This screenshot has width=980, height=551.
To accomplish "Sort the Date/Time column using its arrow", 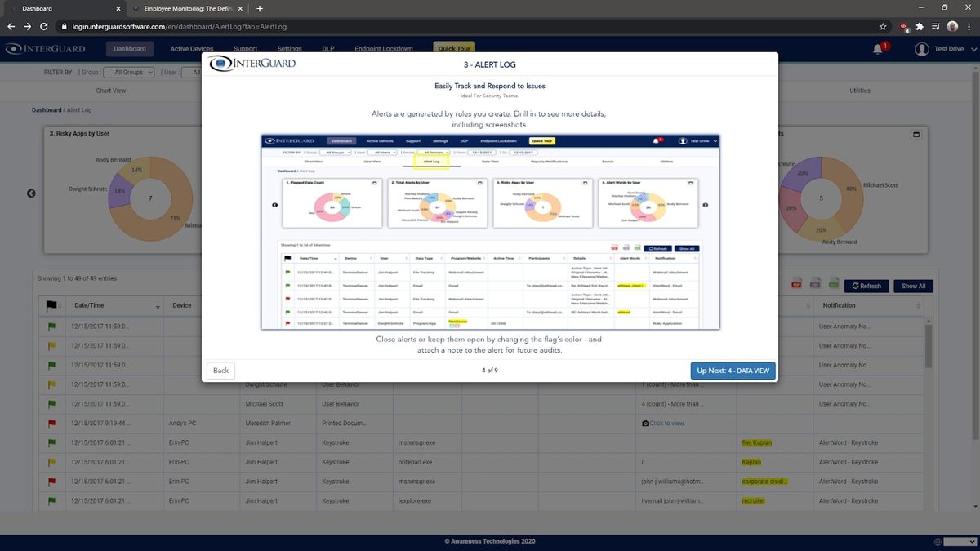I will pyautogui.click(x=157, y=308).
